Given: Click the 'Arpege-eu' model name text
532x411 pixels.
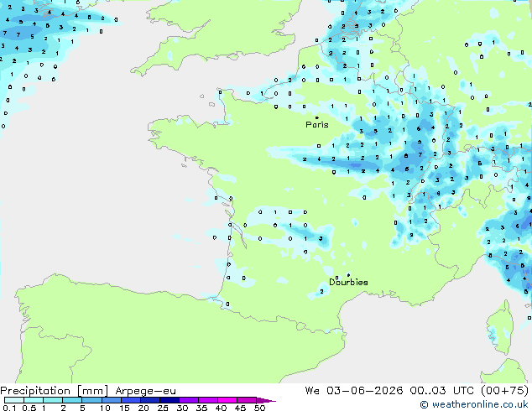Looking at the screenshot, I should [x=145, y=391].
